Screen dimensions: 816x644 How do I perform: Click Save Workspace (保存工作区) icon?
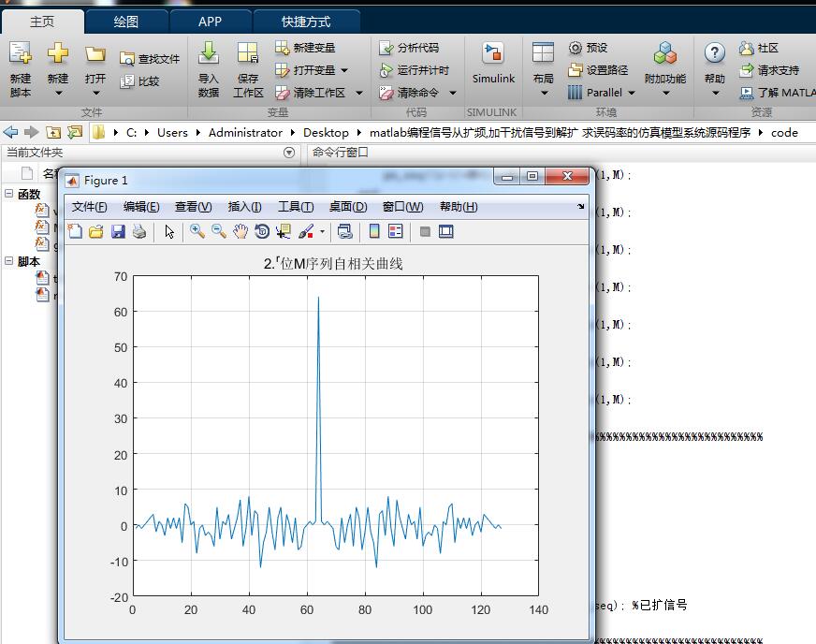click(x=248, y=53)
